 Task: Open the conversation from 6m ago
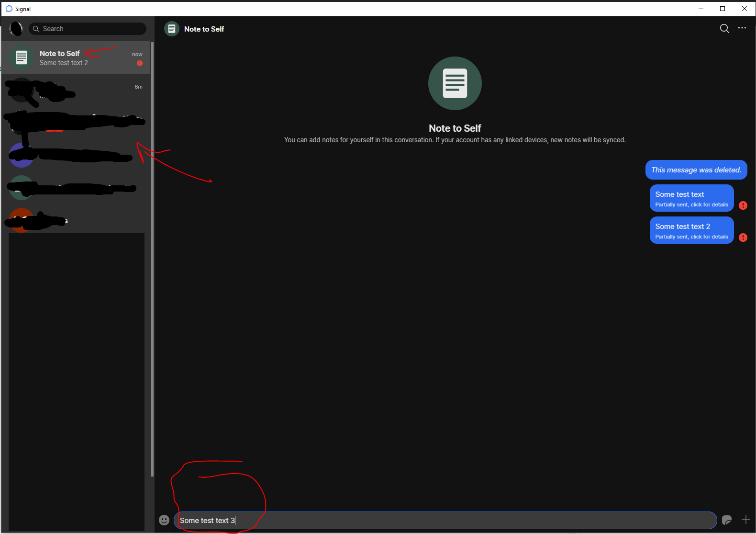click(x=76, y=90)
